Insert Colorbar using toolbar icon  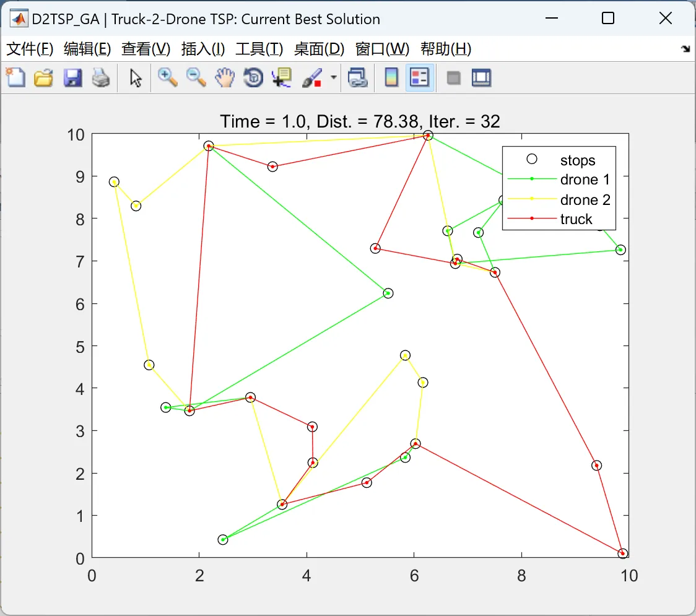point(391,77)
